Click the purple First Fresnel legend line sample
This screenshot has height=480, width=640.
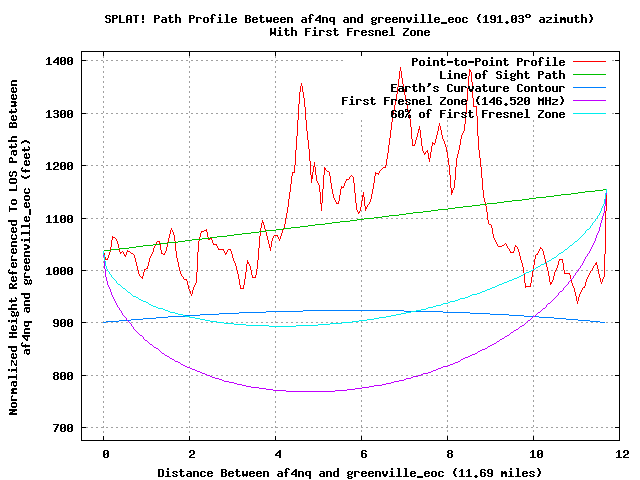tap(589, 100)
